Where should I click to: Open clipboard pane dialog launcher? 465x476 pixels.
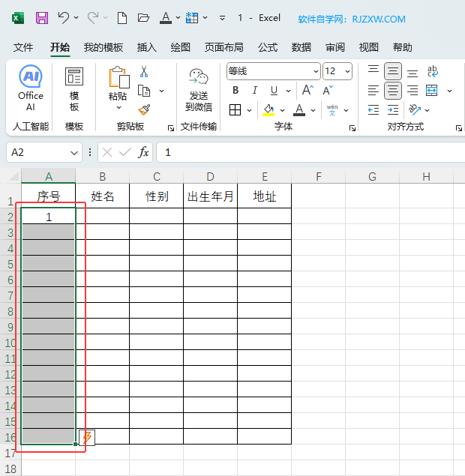tap(171, 128)
